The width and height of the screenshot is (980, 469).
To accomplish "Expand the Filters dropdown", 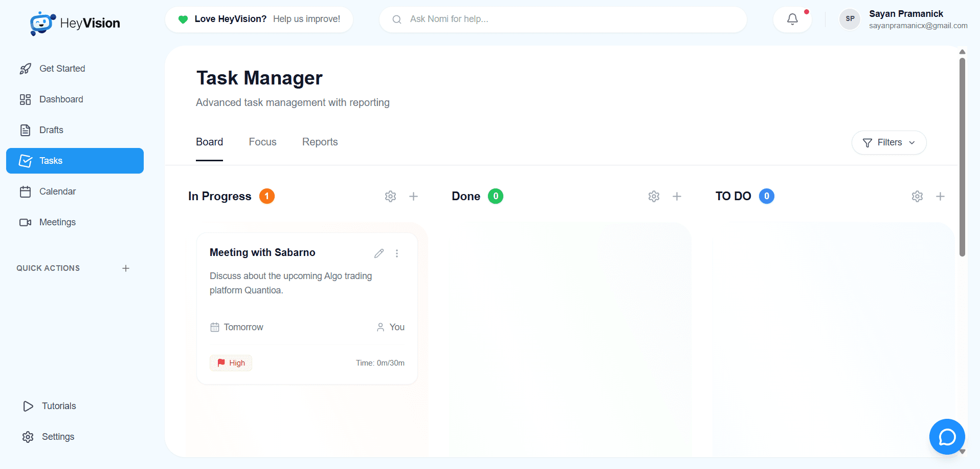I will point(888,143).
